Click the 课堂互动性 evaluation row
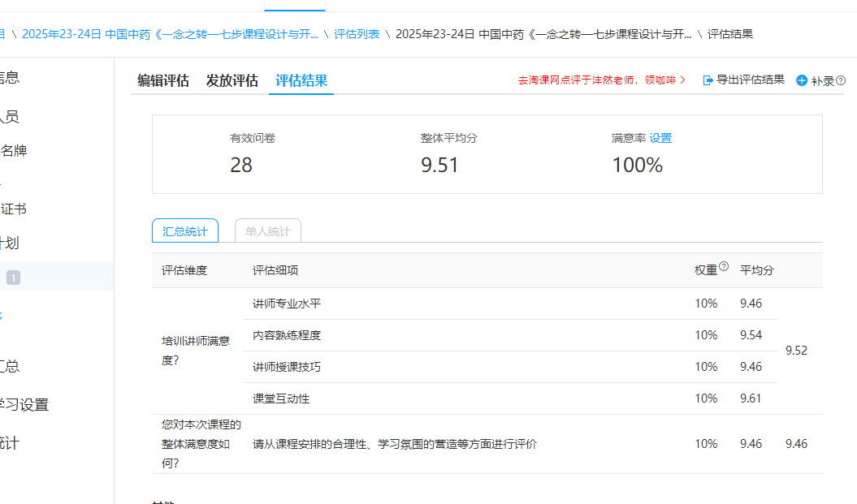Screen dimensions: 857x504 pyautogui.click(x=281, y=398)
